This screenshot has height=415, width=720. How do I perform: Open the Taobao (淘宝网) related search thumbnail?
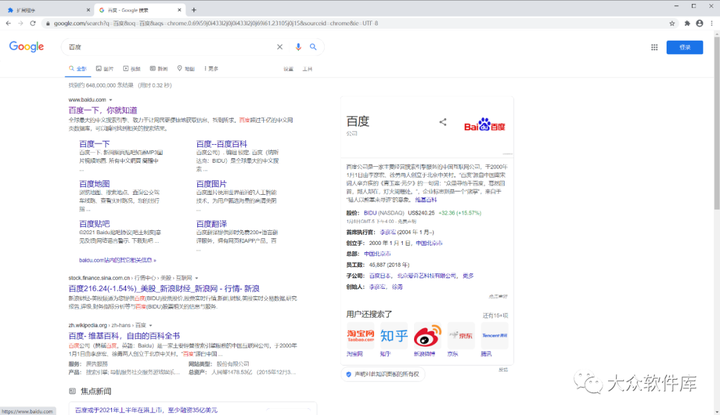click(360, 336)
